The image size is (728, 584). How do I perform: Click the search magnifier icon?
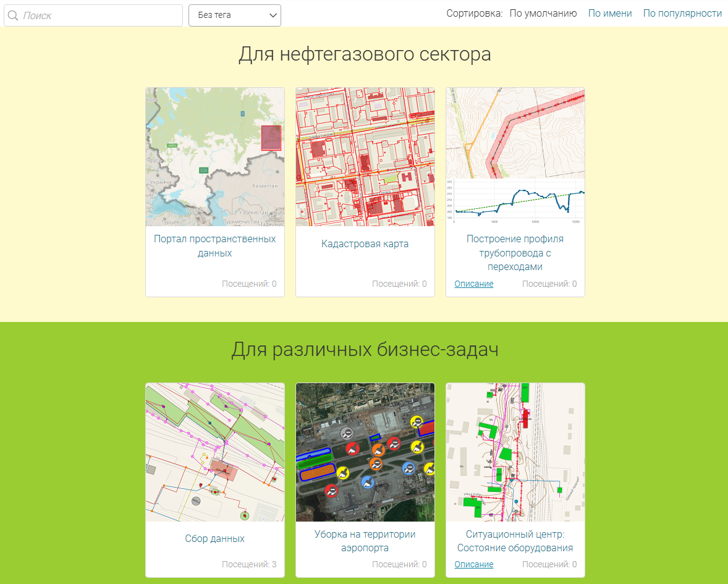(13, 16)
